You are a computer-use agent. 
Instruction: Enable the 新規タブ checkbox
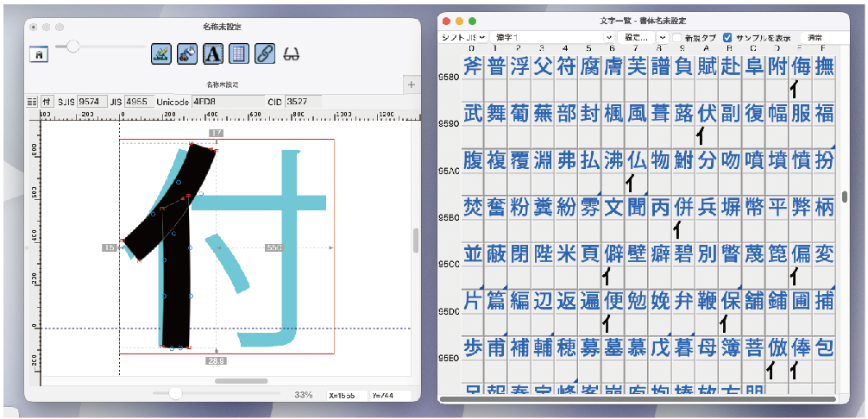676,38
